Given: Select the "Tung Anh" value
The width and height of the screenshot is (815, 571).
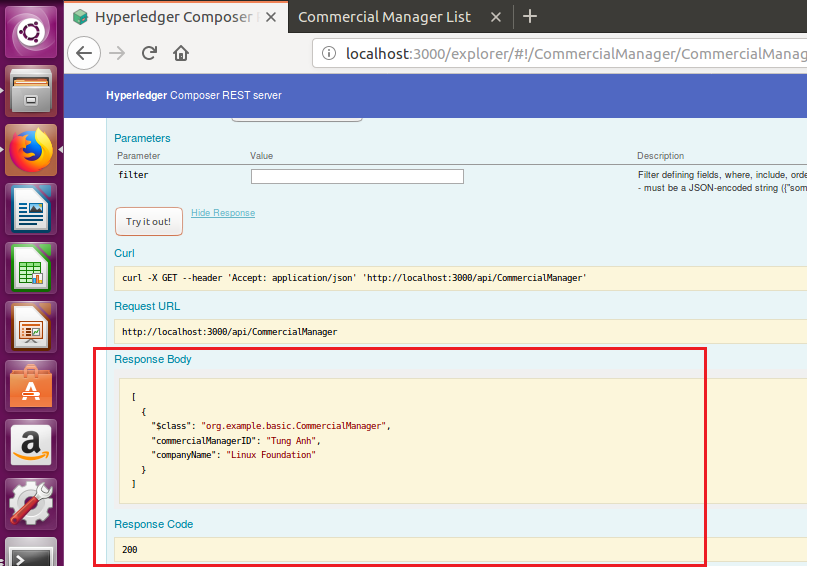Looking at the screenshot, I should click(291, 441).
